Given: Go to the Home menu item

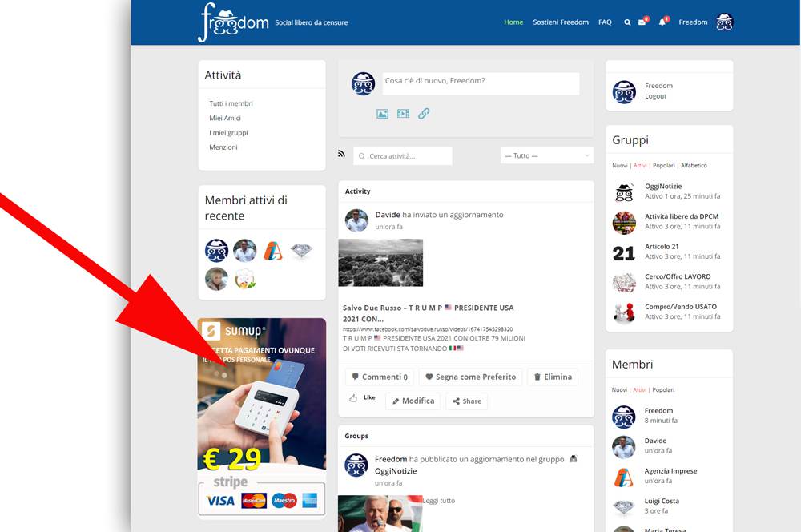Looking at the screenshot, I should pos(513,22).
